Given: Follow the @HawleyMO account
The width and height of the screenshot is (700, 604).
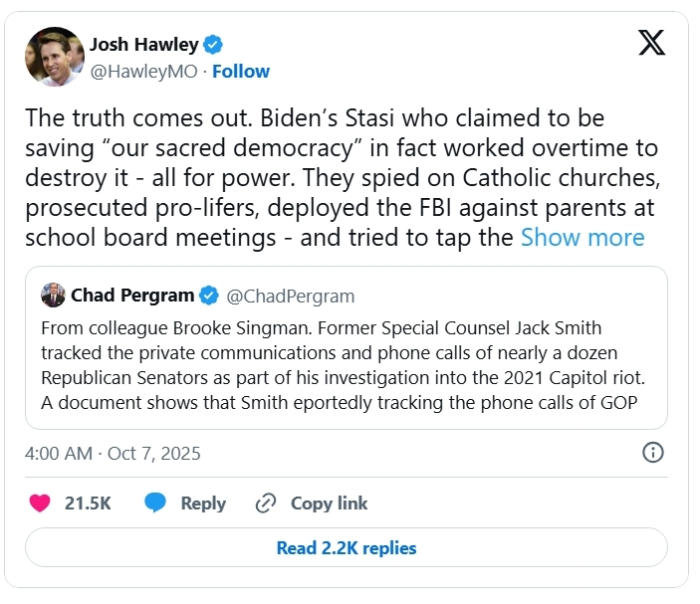Looking at the screenshot, I should [x=241, y=71].
